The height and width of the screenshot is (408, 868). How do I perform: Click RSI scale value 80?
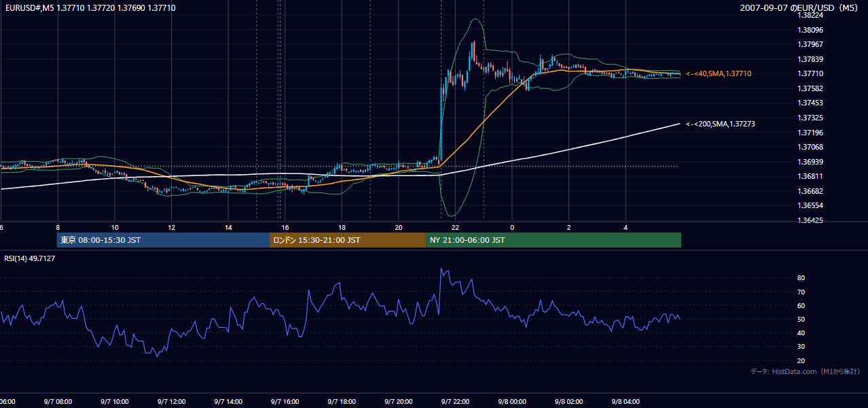tap(801, 278)
